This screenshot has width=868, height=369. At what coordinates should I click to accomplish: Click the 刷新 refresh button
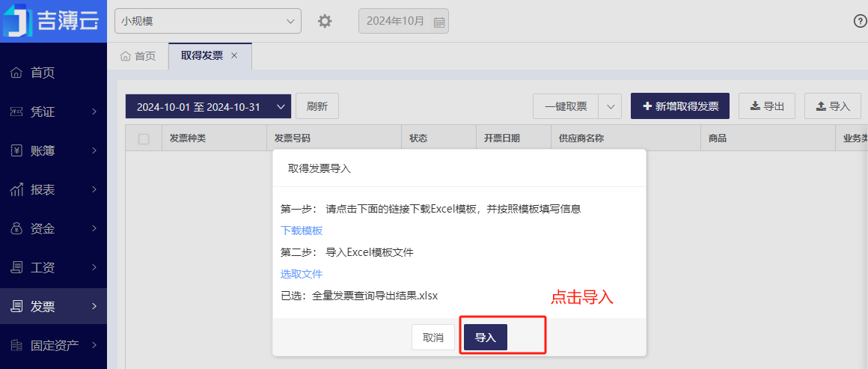[317, 106]
